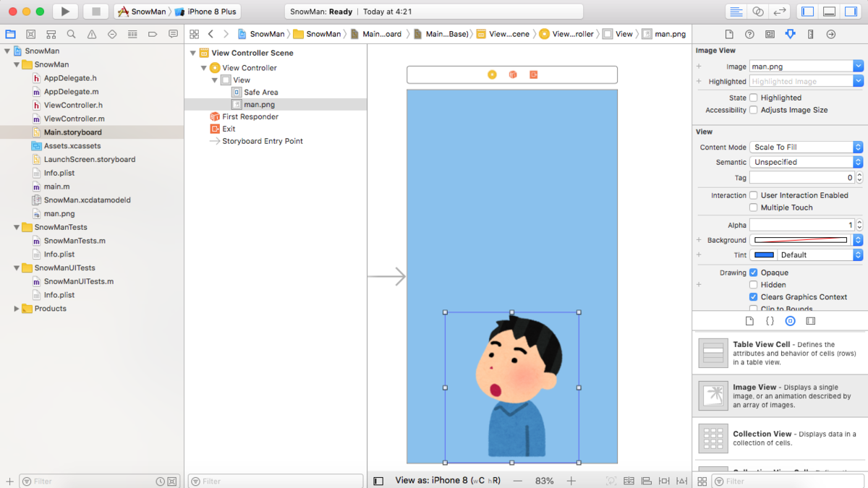
Task: Toggle the Navigator pane visibility
Action: [808, 12]
